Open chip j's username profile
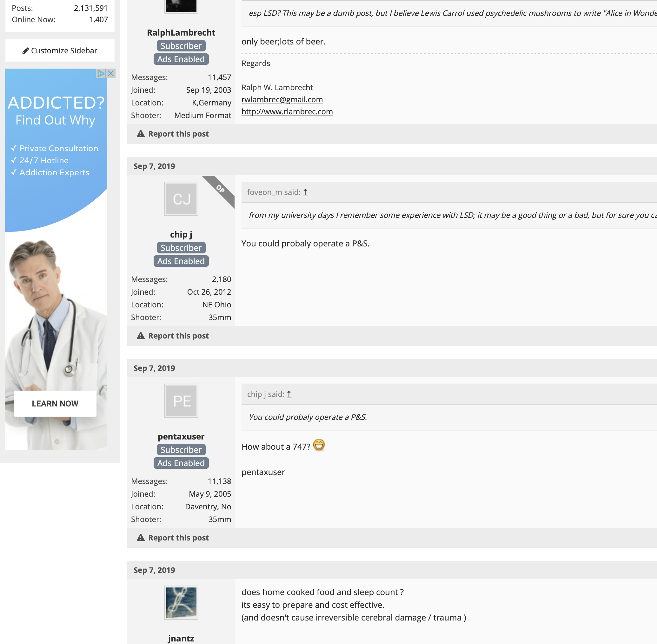657x644 pixels. pos(181,234)
